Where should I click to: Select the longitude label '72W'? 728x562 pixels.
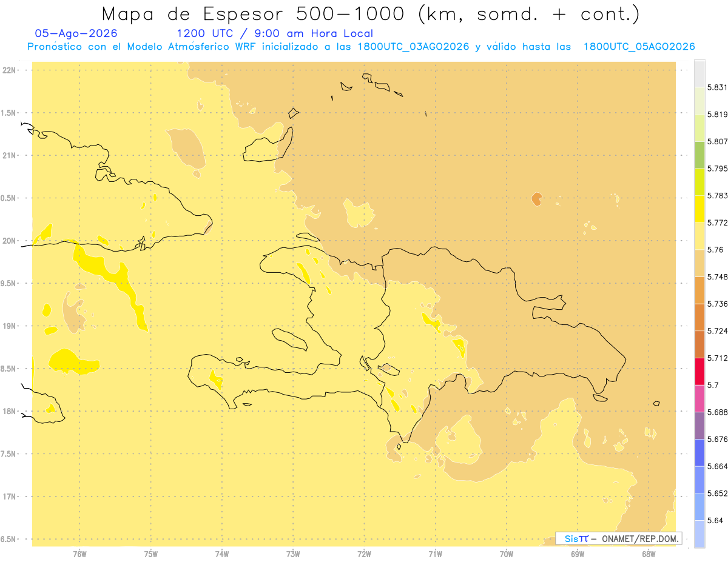click(x=364, y=554)
